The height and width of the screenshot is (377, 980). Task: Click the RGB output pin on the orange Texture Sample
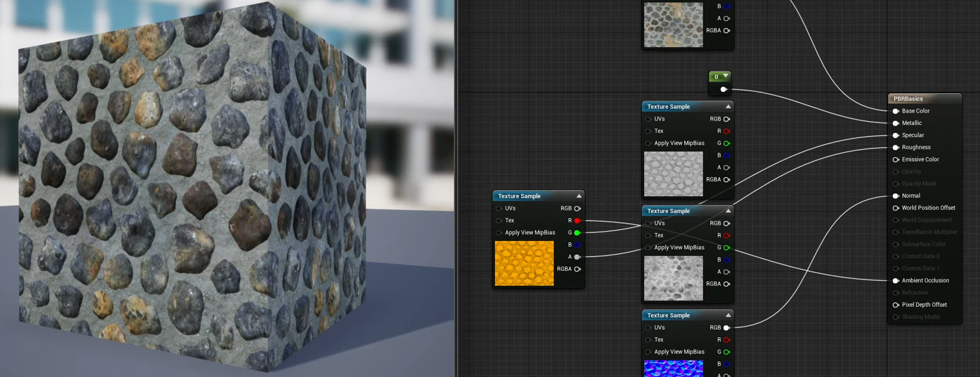pyautogui.click(x=578, y=209)
